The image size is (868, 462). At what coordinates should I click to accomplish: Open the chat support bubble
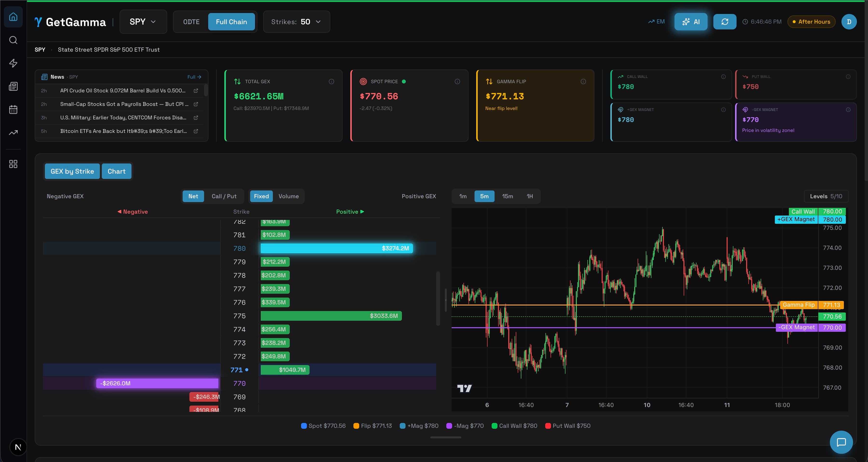click(x=841, y=442)
